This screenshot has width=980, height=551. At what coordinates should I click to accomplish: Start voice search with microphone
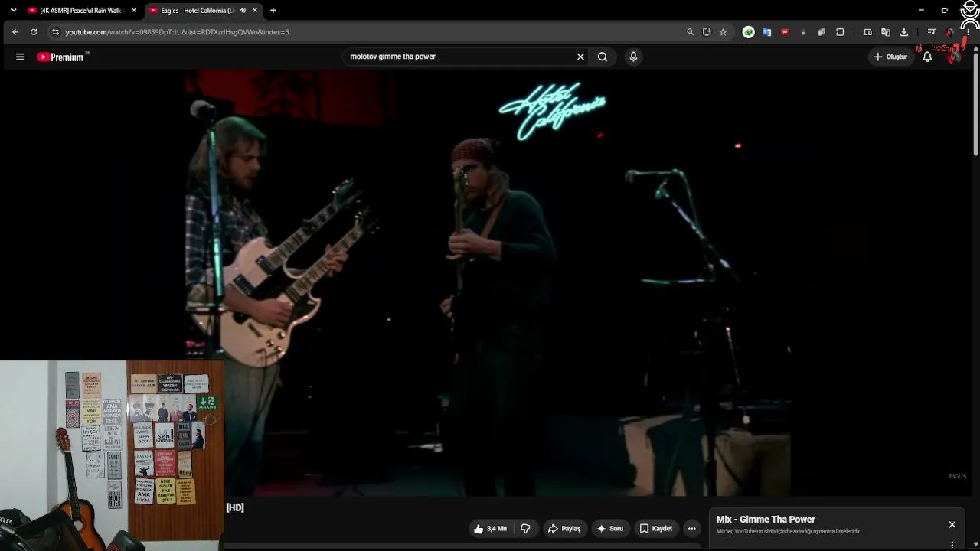633,57
